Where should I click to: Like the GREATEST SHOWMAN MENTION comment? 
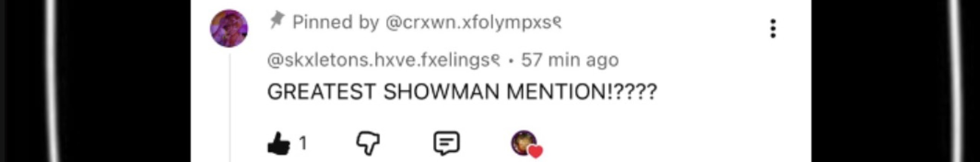coord(279,144)
